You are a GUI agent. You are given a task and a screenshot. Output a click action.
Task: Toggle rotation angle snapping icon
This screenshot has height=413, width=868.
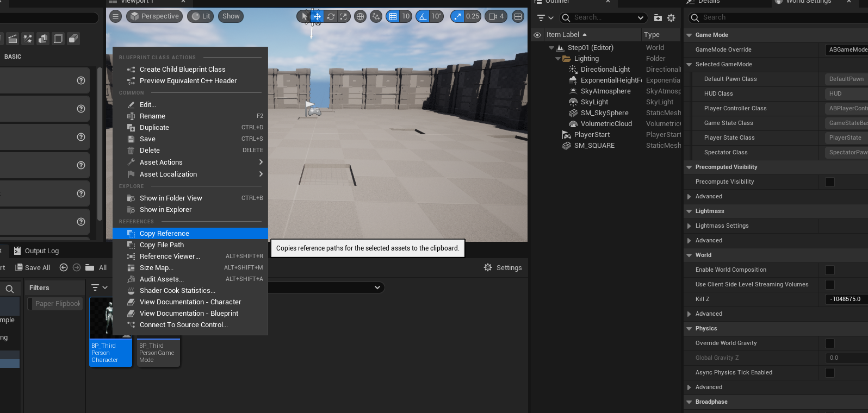click(x=423, y=16)
